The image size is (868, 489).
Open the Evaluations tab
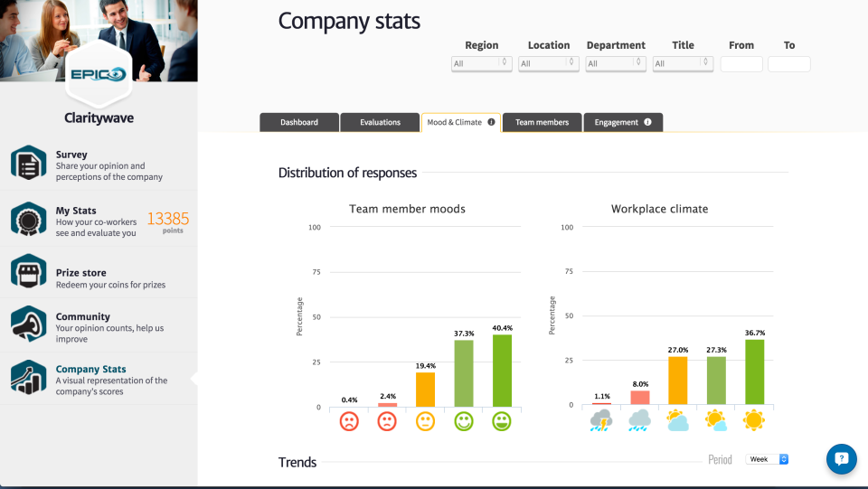point(380,122)
